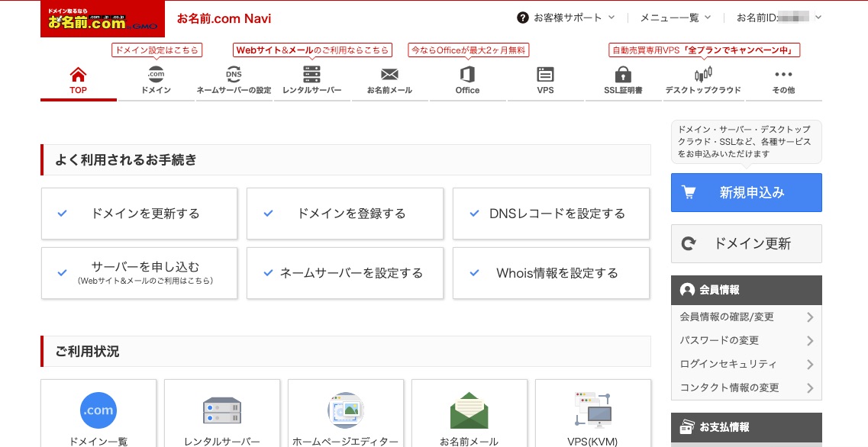Click the お支払情報 card icon
This screenshot has width=868, height=447.
pos(687,427)
